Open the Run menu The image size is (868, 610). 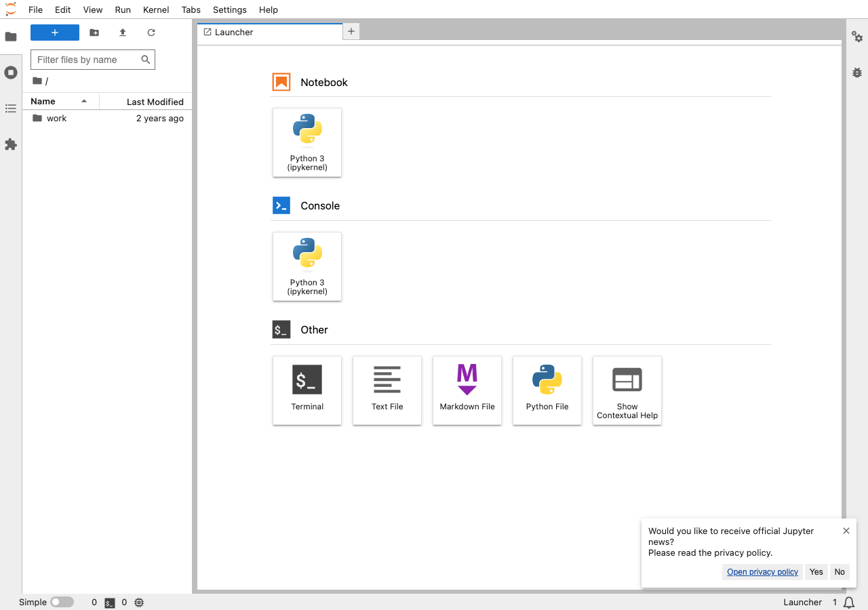coord(123,9)
